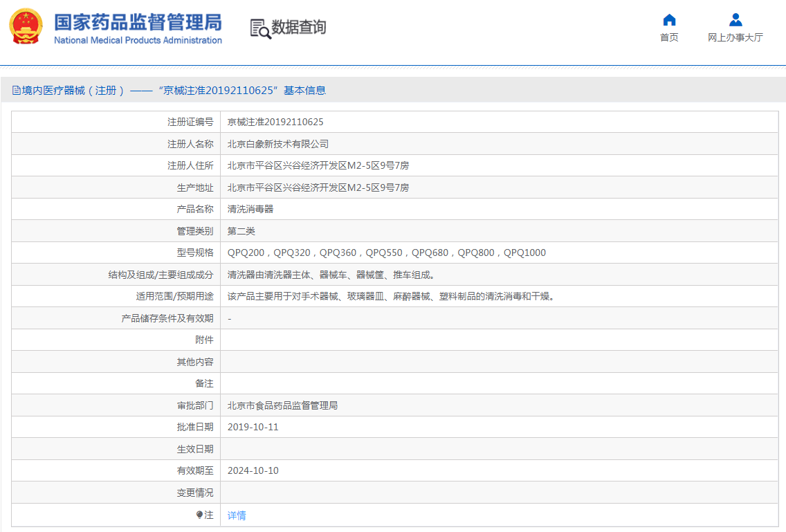The image size is (786, 532).
Task: Click the 批准日期 date 2019-10-11
Action: pyautogui.click(x=255, y=427)
